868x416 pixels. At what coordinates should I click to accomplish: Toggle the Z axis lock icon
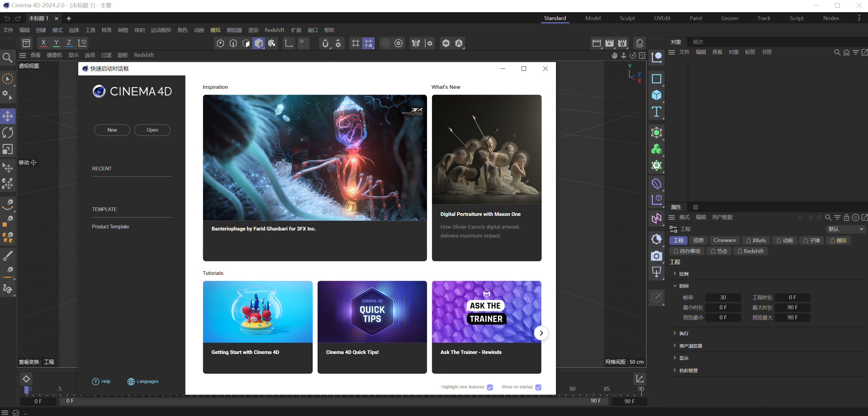tap(69, 43)
